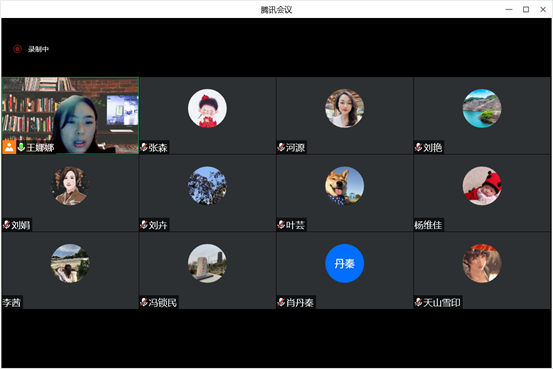
Task: Click the blue 丹秦 circle avatar
Action: (345, 264)
